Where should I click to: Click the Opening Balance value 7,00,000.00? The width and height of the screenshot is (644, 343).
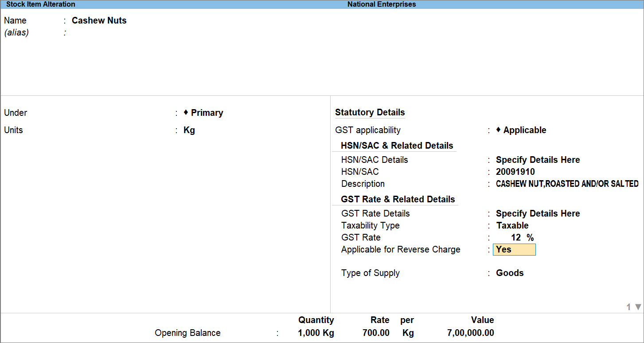[x=470, y=333]
